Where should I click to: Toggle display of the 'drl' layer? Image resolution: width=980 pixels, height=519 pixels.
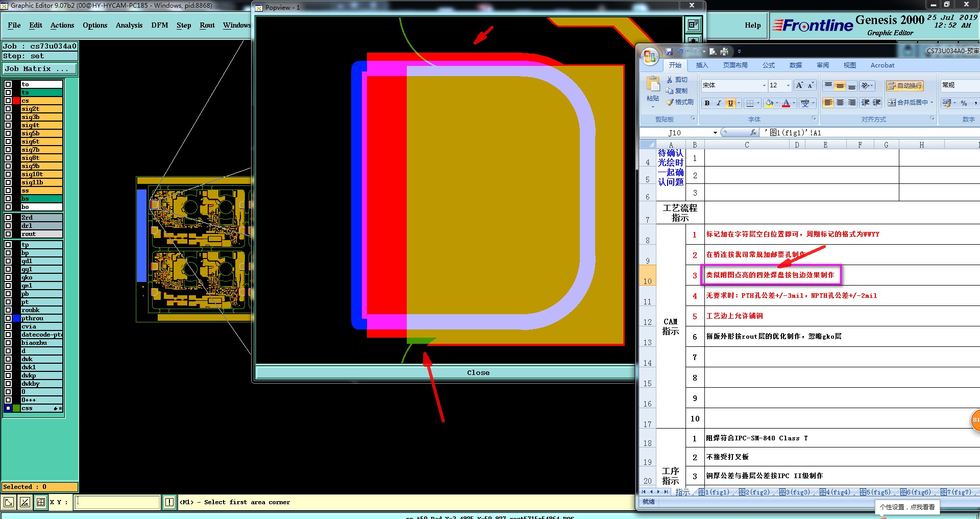(8, 226)
